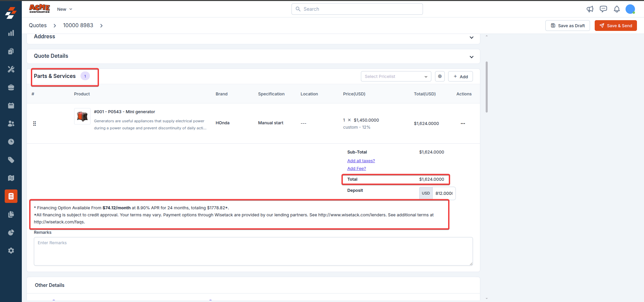Image resolution: width=644 pixels, height=302 pixels.
Task: Grab the row drag handle for Mini generator
Action: pos(35,124)
